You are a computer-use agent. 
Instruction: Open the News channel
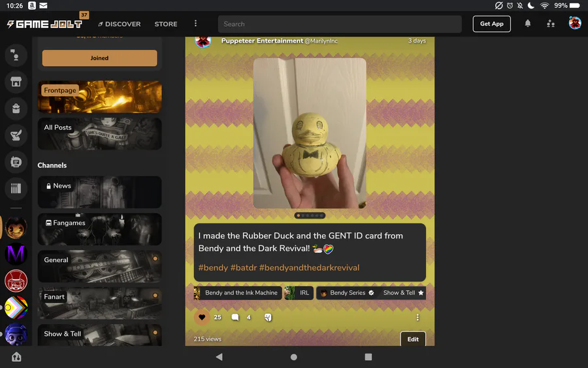pos(99,192)
